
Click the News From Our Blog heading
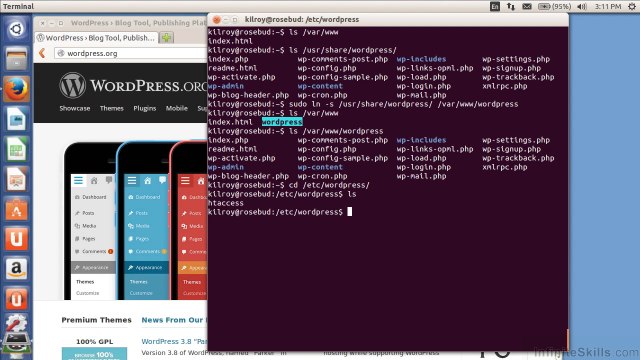tap(174, 320)
